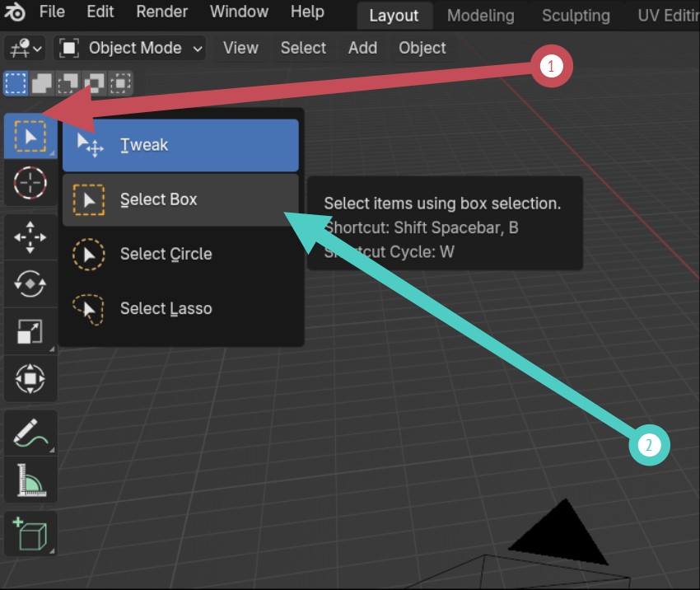
Task: Select the Scale tool
Action: point(30,331)
